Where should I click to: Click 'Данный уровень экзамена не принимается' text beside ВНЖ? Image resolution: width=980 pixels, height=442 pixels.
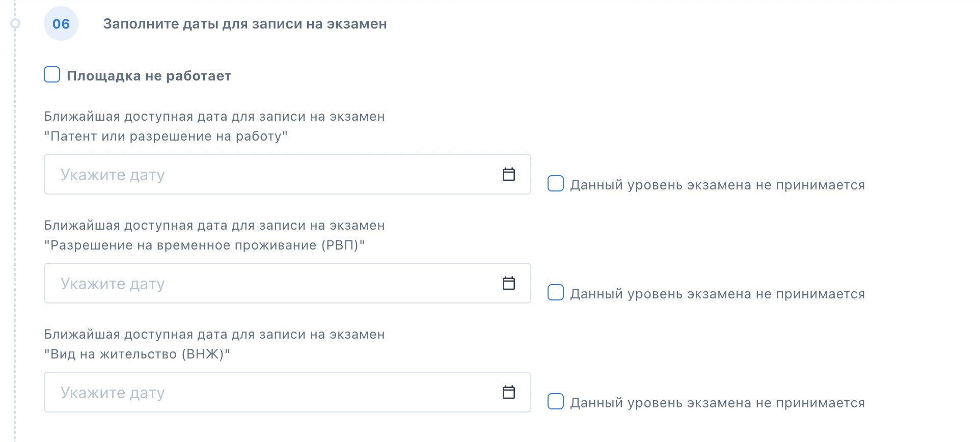tap(717, 403)
